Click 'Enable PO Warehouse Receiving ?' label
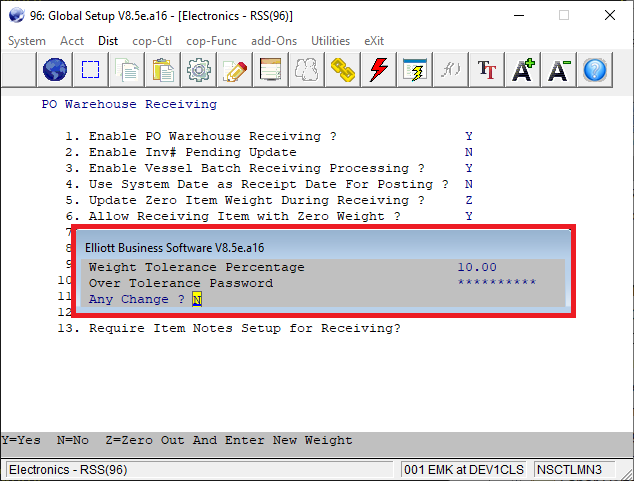Screen dimensions: 634x481 [213, 136]
